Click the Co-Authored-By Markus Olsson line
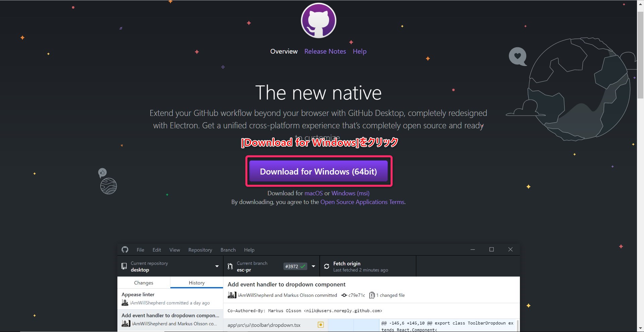Image resolution: width=644 pixels, height=332 pixels. coord(305,311)
